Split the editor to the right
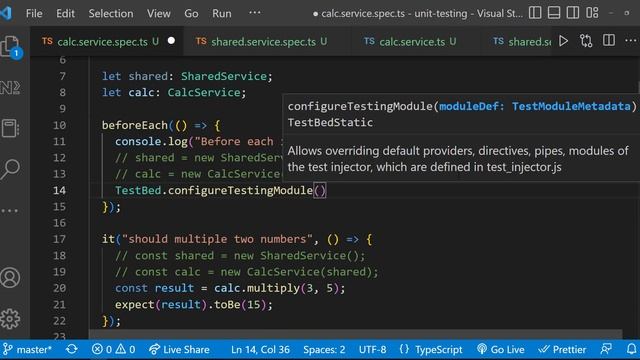The height and width of the screenshot is (360, 640). pos(609,40)
